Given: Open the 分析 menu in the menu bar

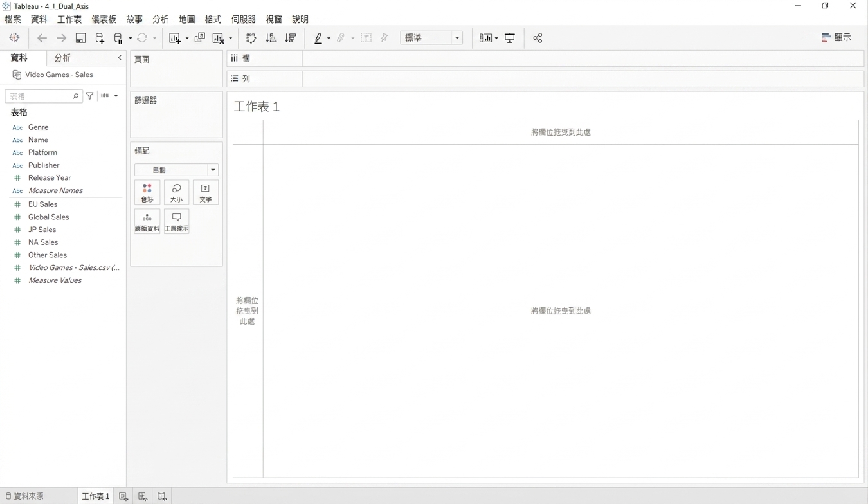Looking at the screenshot, I should [161, 19].
